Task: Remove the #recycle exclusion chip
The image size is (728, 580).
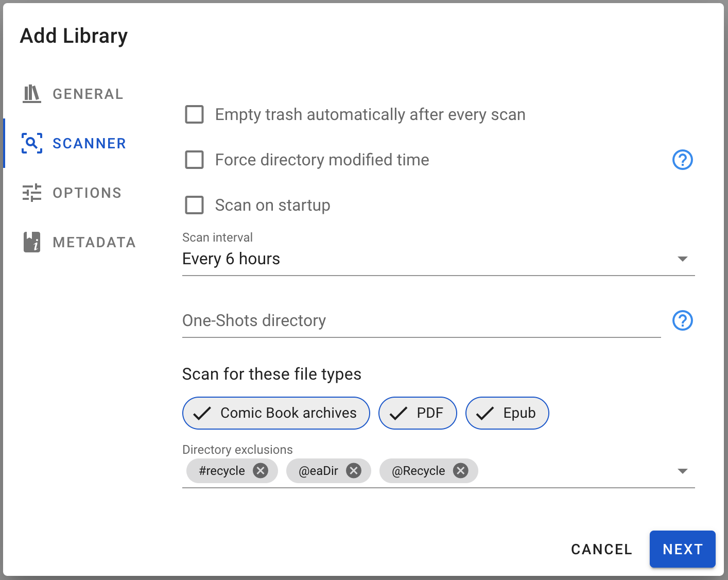Action: pyautogui.click(x=261, y=470)
